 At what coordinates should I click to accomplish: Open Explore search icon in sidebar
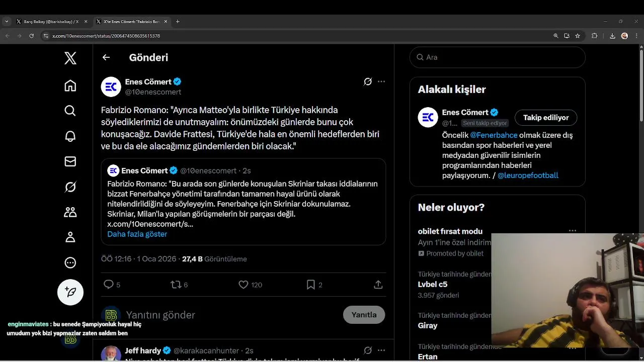(70, 111)
